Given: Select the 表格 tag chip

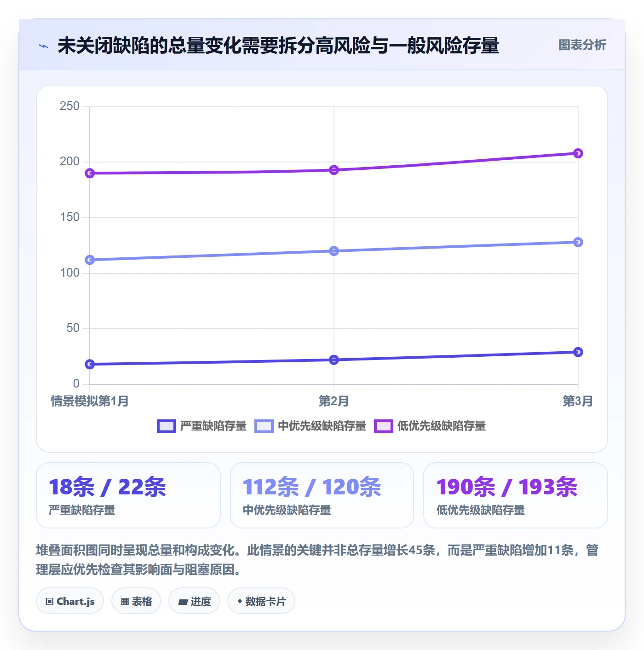Looking at the screenshot, I should (x=136, y=601).
